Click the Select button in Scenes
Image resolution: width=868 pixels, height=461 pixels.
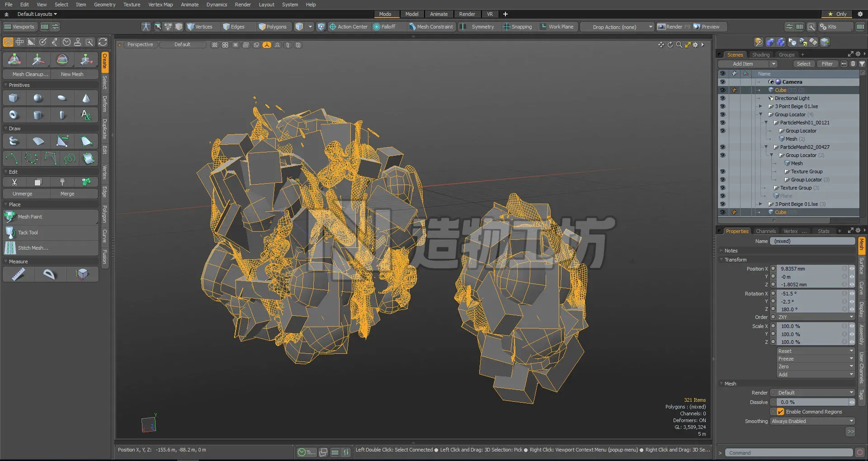tap(803, 64)
